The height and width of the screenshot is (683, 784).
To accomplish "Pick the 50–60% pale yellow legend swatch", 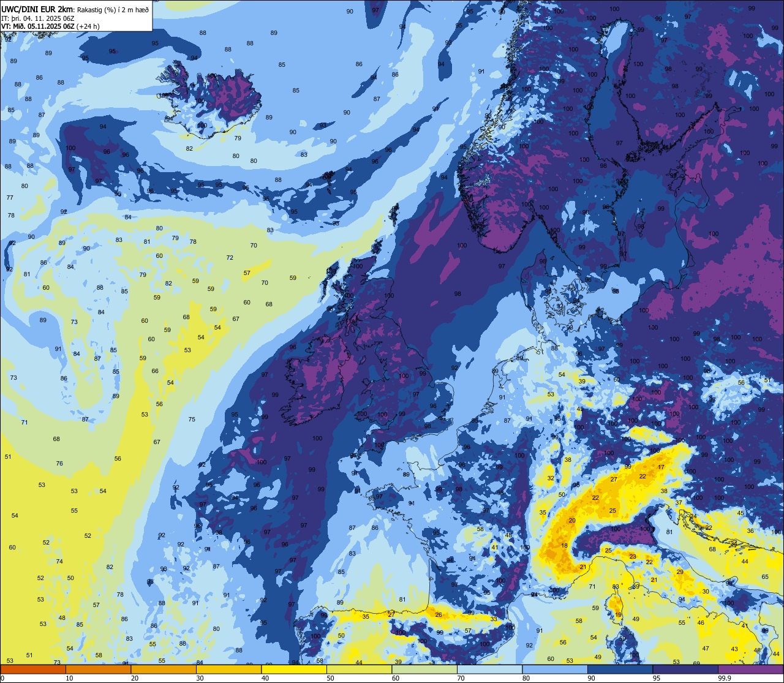I will 359,669.
